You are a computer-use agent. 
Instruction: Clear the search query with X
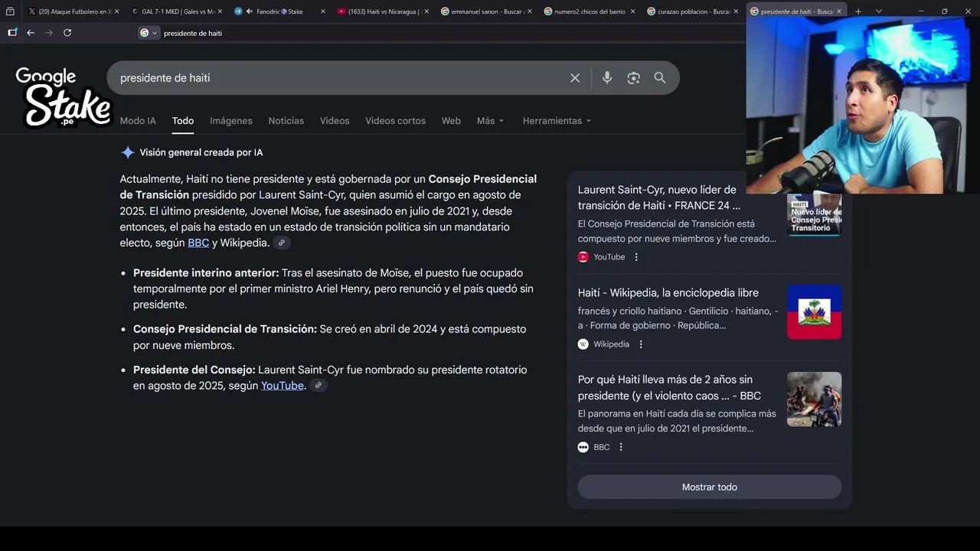point(575,78)
